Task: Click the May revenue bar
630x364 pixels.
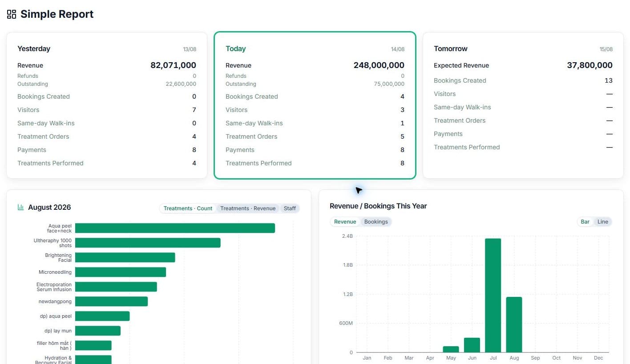Action: click(x=451, y=349)
